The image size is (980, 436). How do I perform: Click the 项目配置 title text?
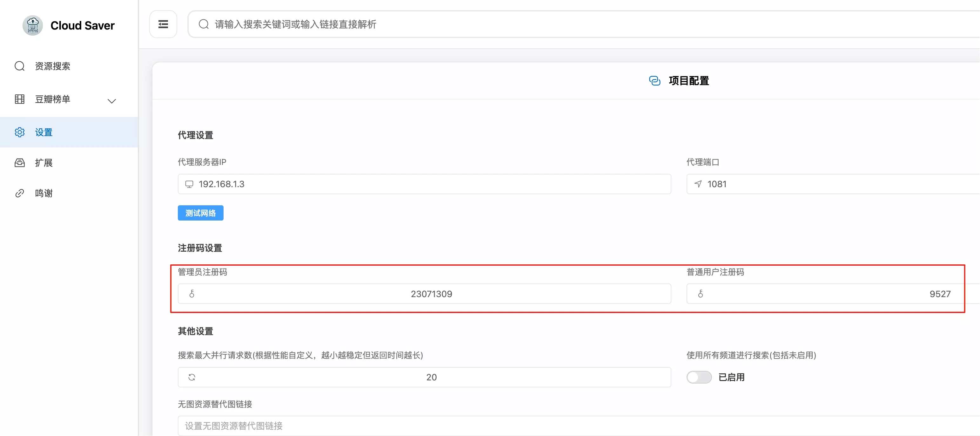point(689,81)
